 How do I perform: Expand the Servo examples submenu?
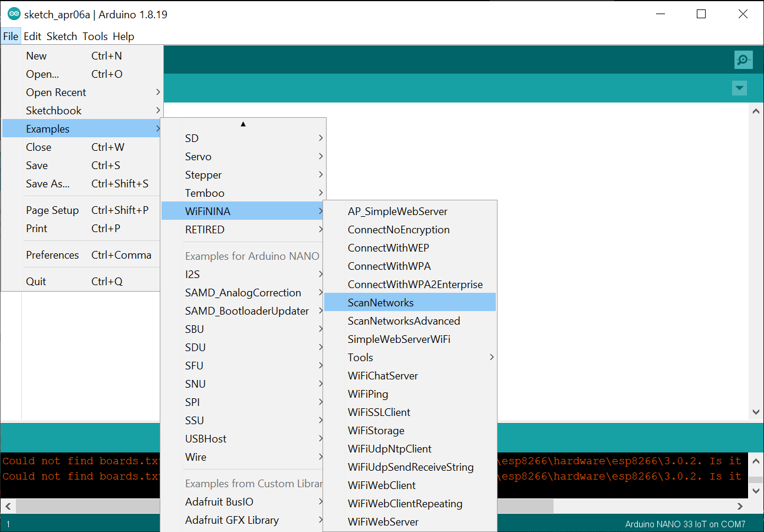198,157
